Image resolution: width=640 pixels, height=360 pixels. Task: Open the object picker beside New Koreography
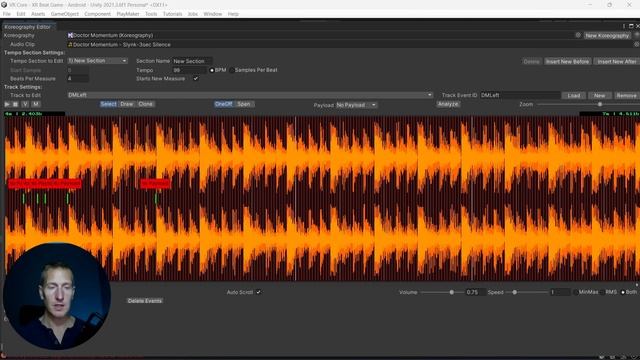click(578, 36)
